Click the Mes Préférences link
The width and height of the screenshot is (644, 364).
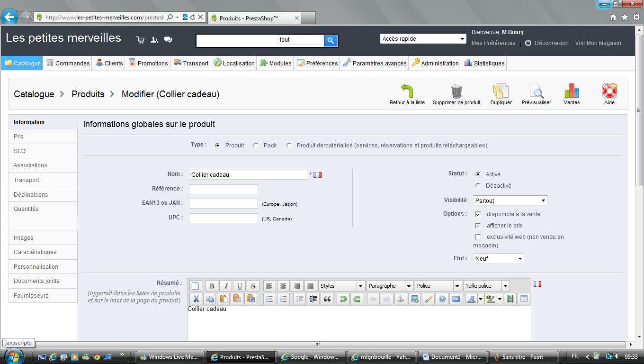click(x=493, y=43)
